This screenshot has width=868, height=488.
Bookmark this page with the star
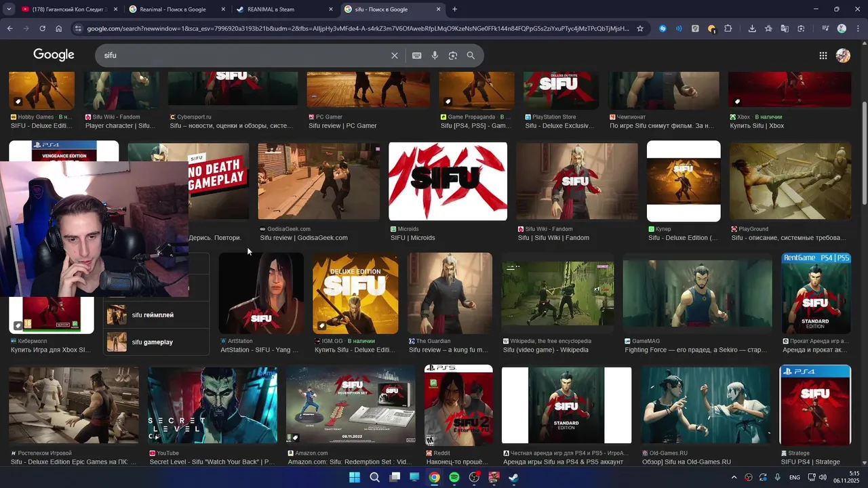coord(639,28)
